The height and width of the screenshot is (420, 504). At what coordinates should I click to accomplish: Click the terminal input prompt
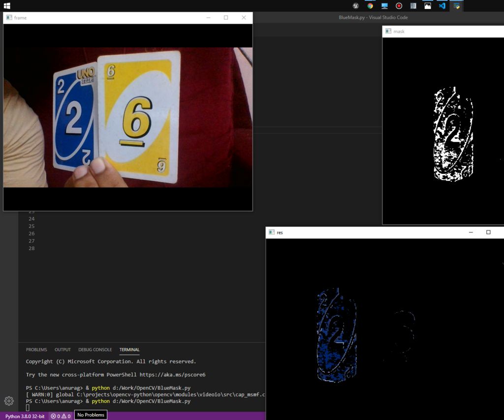click(28, 408)
